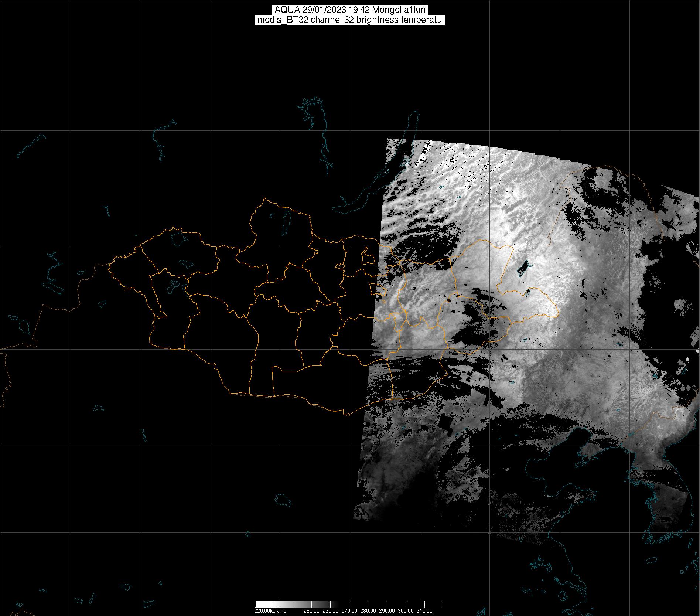Select the white end of the brightness colorbar

coord(264,604)
